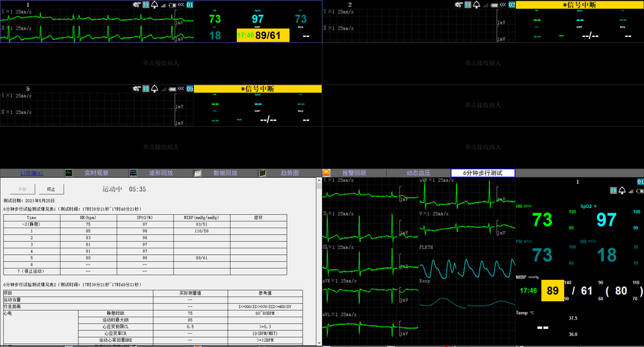Click the 行走距离 row in results table
This screenshot has height=347, width=644.
pyautogui.click(x=153, y=307)
